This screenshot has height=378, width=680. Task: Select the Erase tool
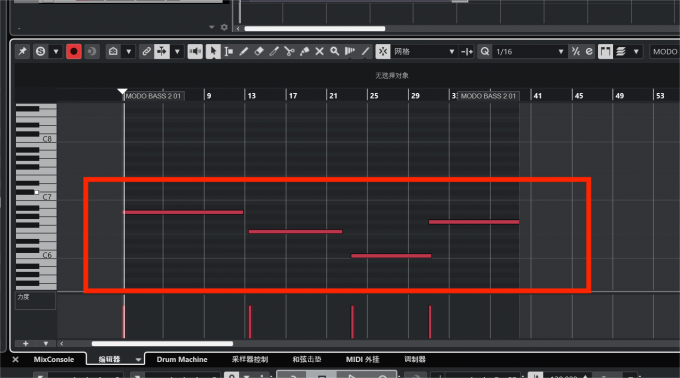pos(259,52)
